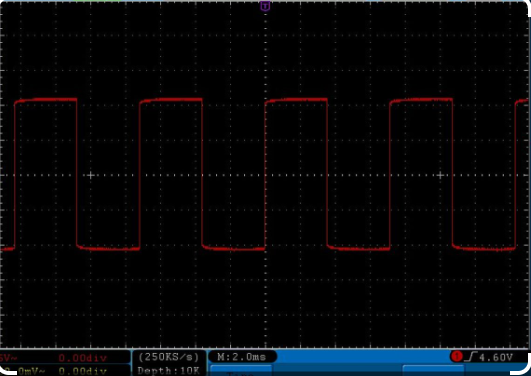Click the right blue button under trigger readout
The height and width of the screenshot is (376, 531).
433,370
